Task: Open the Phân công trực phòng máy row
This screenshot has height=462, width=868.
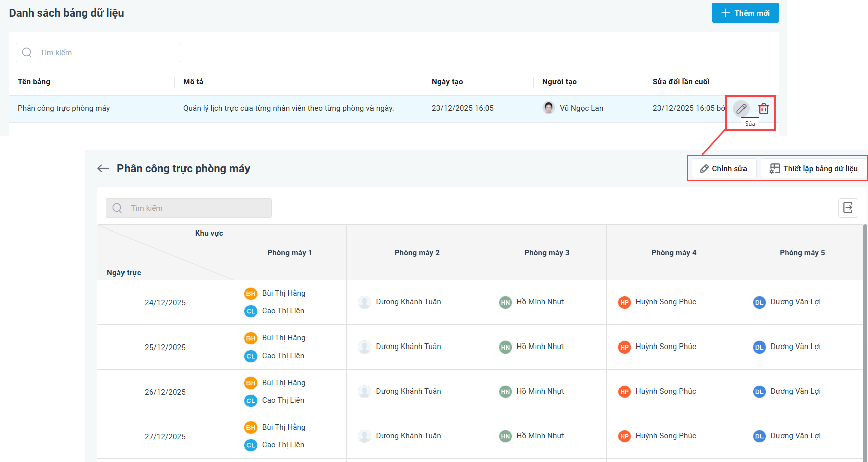Action: (x=64, y=108)
